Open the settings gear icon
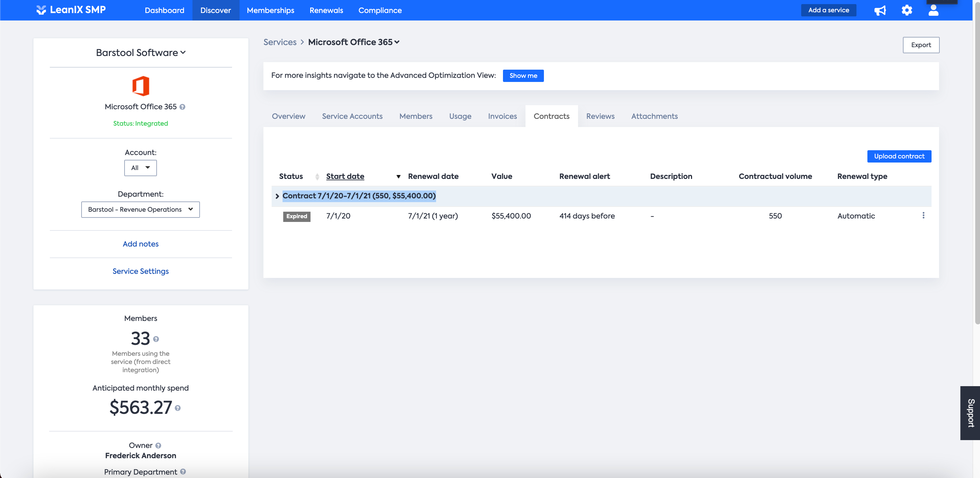Image resolution: width=980 pixels, height=478 pixels. [x=907, y=10]
